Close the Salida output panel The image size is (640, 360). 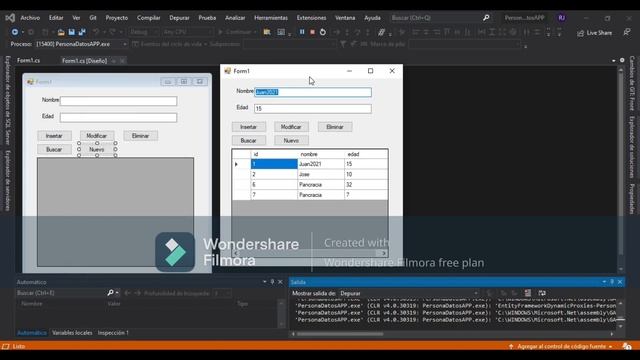[620, 282]
